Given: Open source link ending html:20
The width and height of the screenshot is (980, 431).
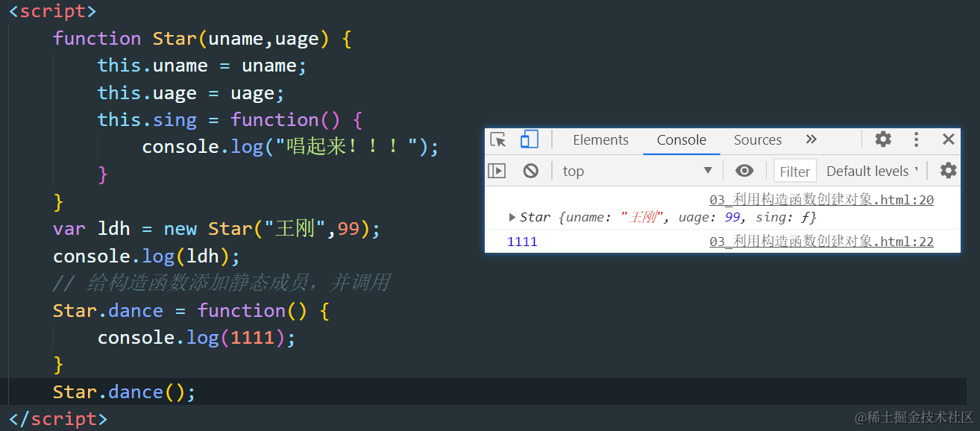Looking at the screenshot, I should coord(821,200).
